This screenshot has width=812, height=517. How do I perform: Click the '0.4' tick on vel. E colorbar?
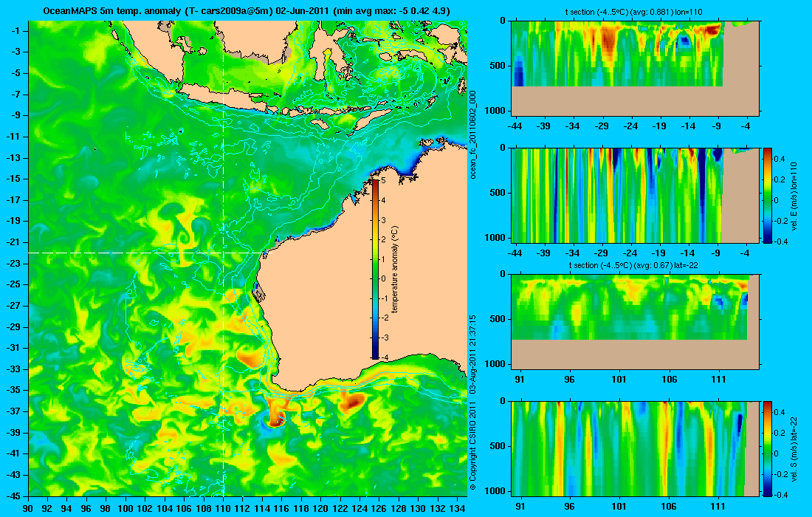tap(780, 159)
